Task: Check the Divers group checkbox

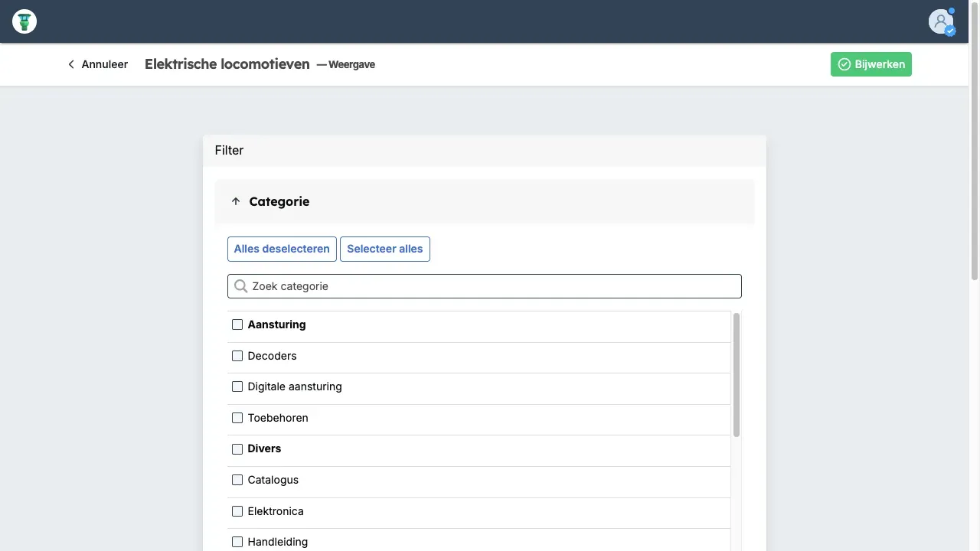Action: (237, 449)
